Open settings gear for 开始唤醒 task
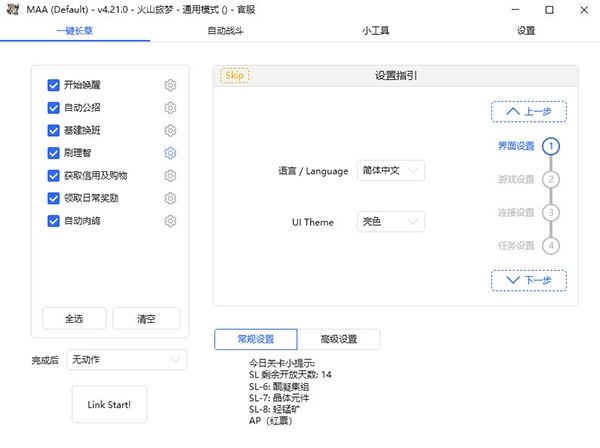This screenshot has width=600, height=448. (170, 85)
